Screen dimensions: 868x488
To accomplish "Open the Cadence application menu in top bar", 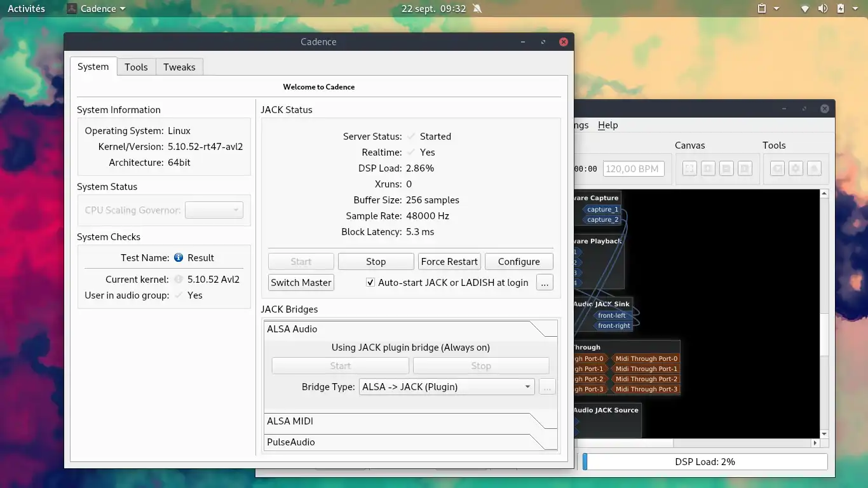I will pos(97,9).
